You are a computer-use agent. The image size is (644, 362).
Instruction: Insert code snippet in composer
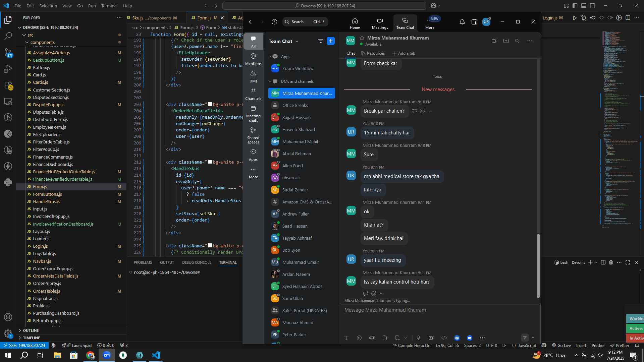pos(444,338)
